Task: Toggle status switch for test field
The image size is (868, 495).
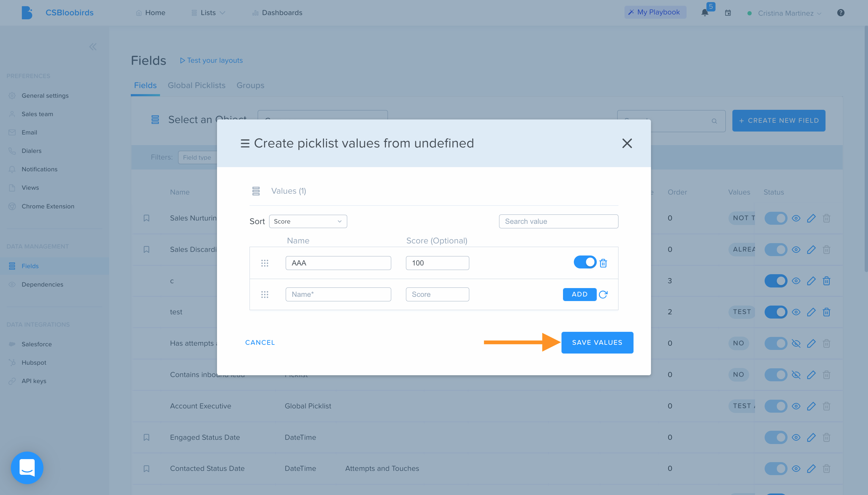Action: [x=776, y=312]
